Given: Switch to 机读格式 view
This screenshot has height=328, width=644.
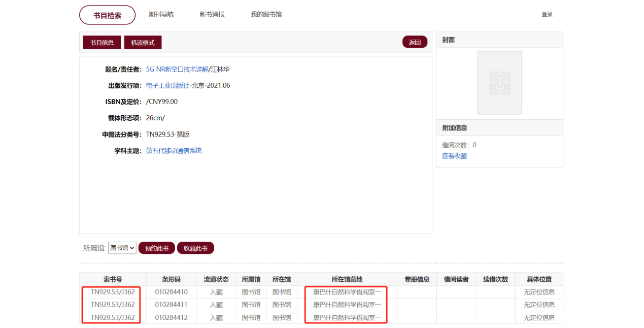Looking at the screenshot, I should [143, 43].
